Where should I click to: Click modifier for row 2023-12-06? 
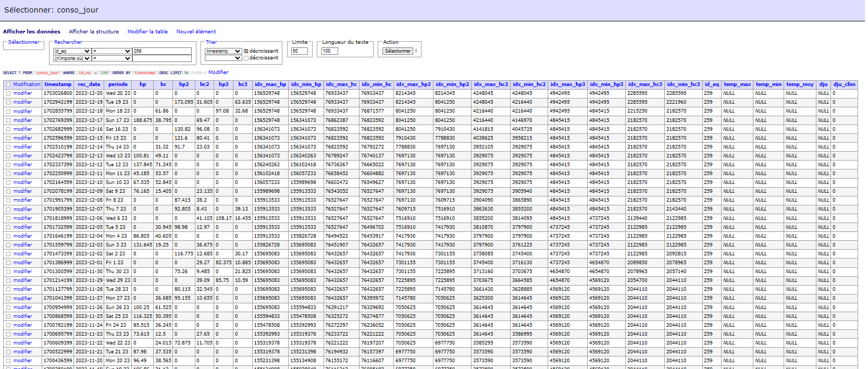pyautogui.click(x=23, y=218)
